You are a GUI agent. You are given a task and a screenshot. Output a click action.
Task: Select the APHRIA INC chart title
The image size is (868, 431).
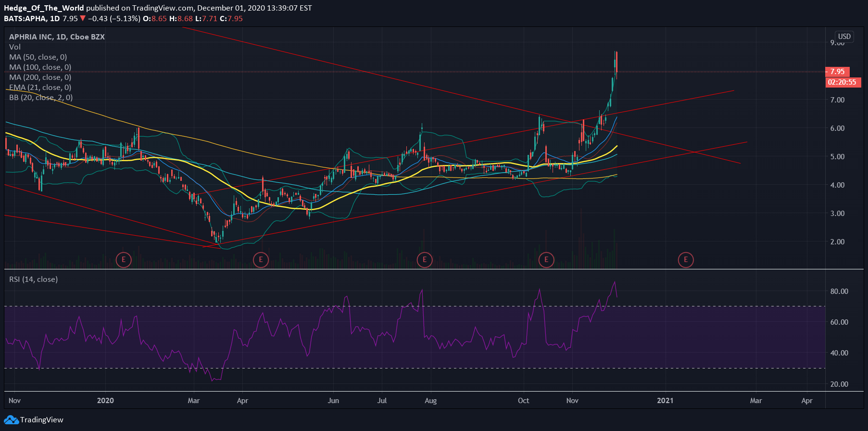click(57, 37)
